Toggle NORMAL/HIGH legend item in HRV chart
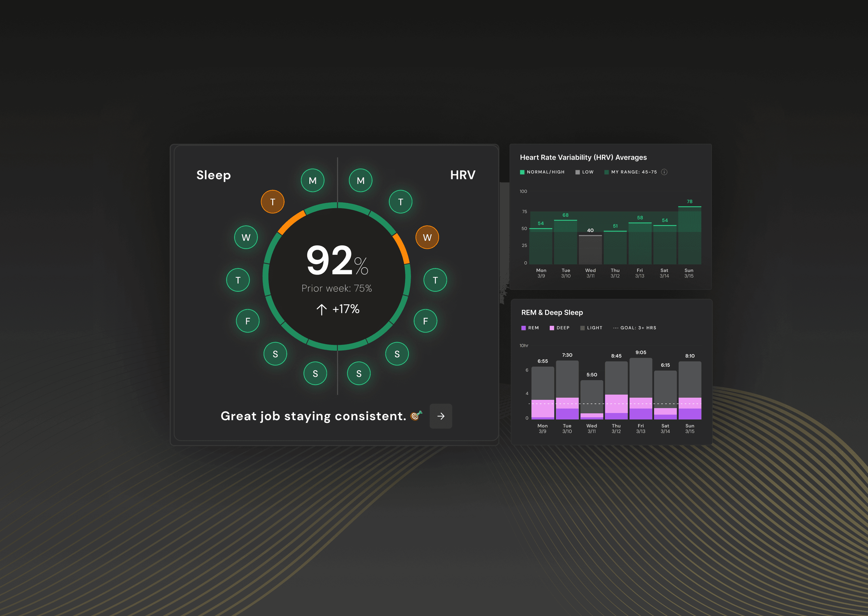Viewport: 868px width, 616px height. coord(542,172)
